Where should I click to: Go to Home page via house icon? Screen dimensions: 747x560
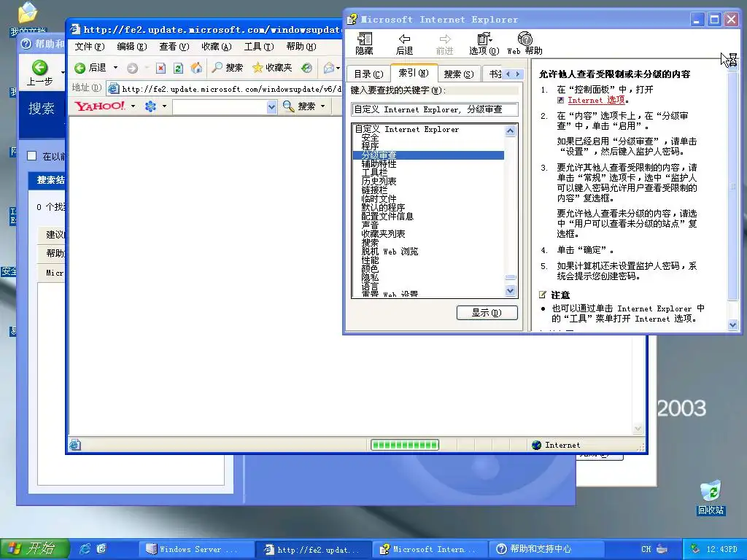pos(196,68)
